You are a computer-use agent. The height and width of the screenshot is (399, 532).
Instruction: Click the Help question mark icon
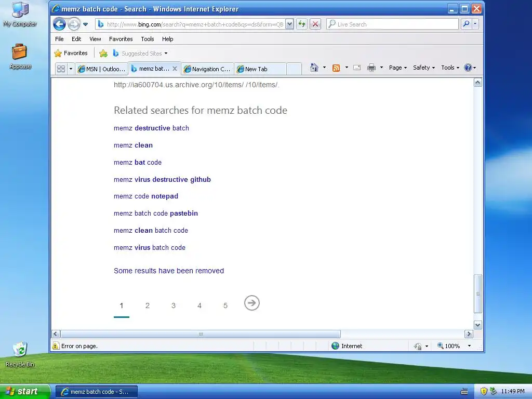click(468, 68)
